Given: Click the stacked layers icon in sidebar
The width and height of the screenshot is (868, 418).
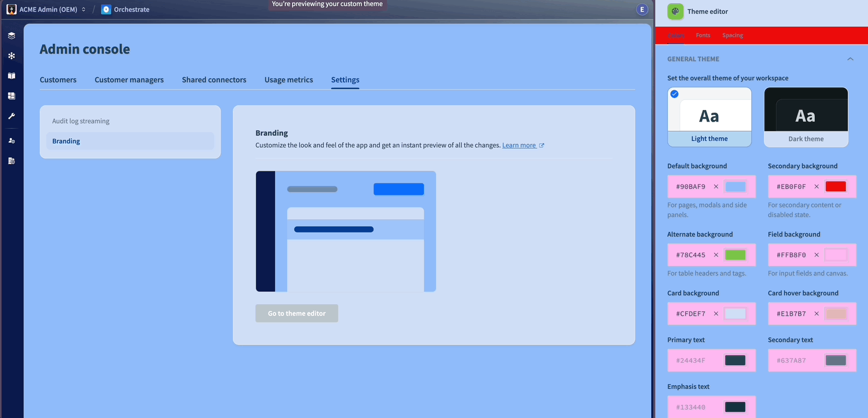Looking at the screenshot, I should [x=12, y=36].
